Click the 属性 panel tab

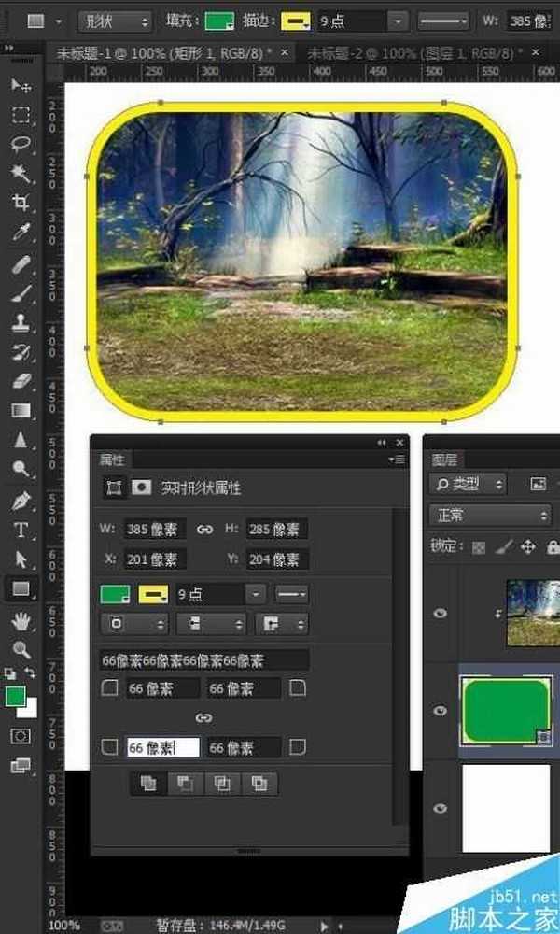[x=112, y=460]
